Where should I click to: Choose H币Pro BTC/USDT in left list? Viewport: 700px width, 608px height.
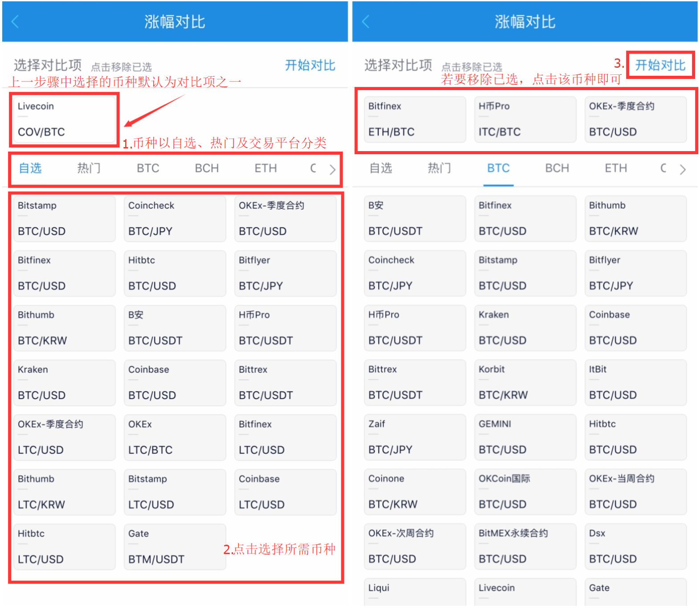[285, 328]
